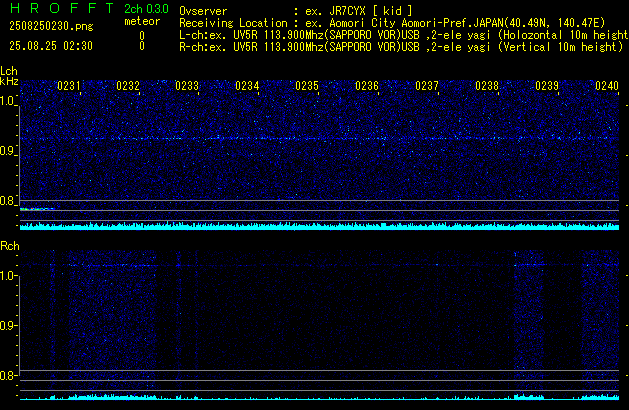The width and height of the screenshot is (629, 410).
Task: Select the 0238 time marker
Action: (487, 86)
